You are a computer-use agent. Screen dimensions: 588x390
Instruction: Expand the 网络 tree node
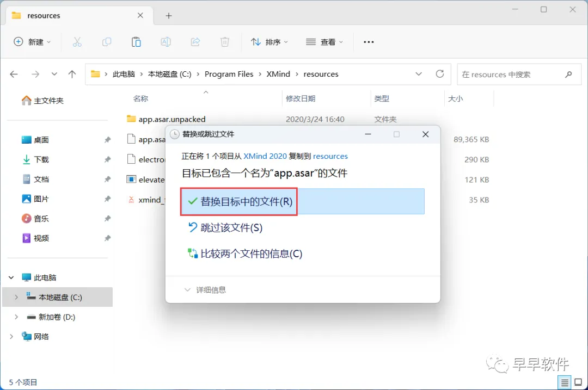click(x=11, y=337)
